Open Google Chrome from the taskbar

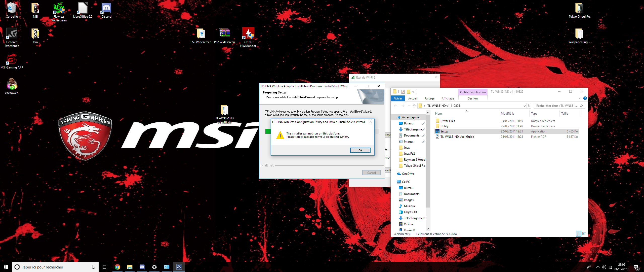pyautogui.click(x=117, y=267)
